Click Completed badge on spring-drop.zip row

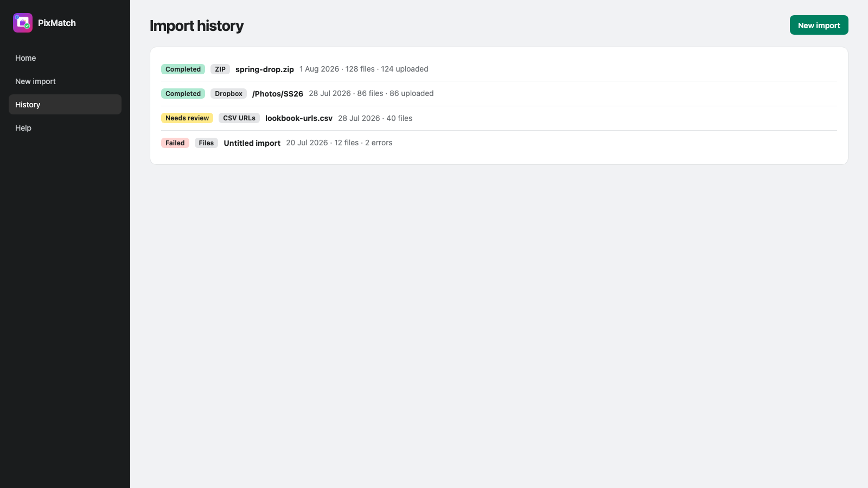(x=183, y=69)
